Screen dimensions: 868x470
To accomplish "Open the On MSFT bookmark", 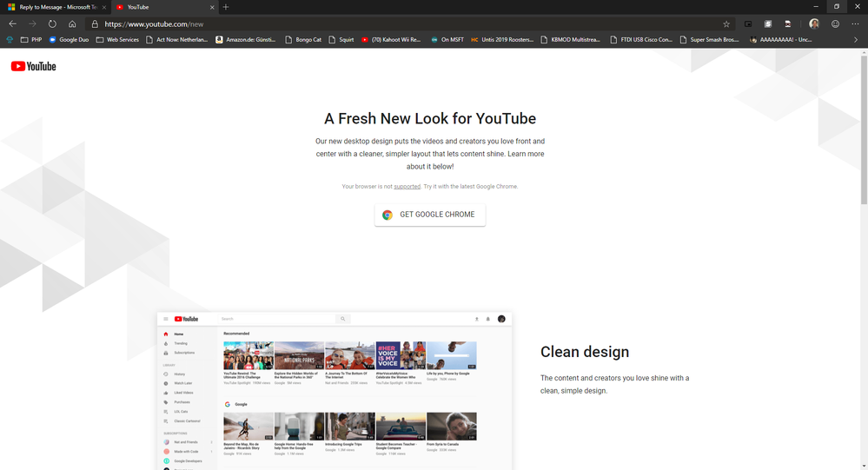I will (447, 39).
